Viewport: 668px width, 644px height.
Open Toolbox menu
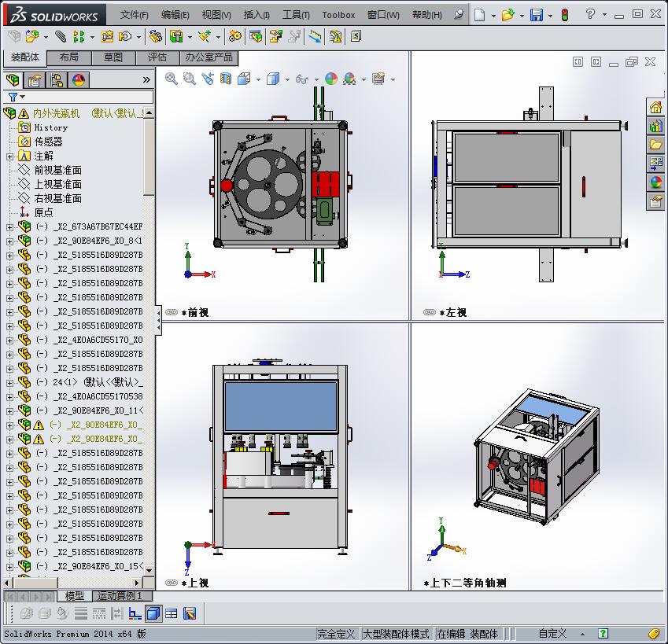tap(338, 15)
